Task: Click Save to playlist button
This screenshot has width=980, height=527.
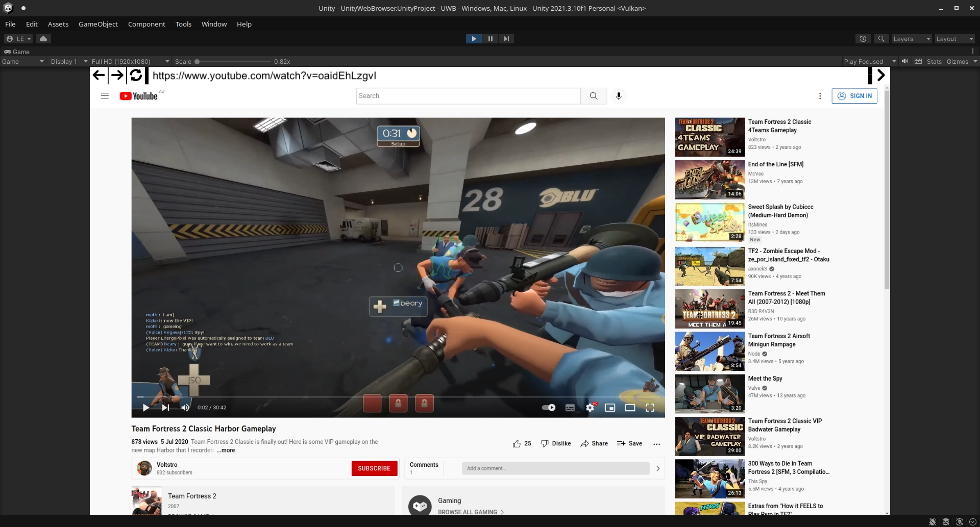Action: [x=629, y=444]
